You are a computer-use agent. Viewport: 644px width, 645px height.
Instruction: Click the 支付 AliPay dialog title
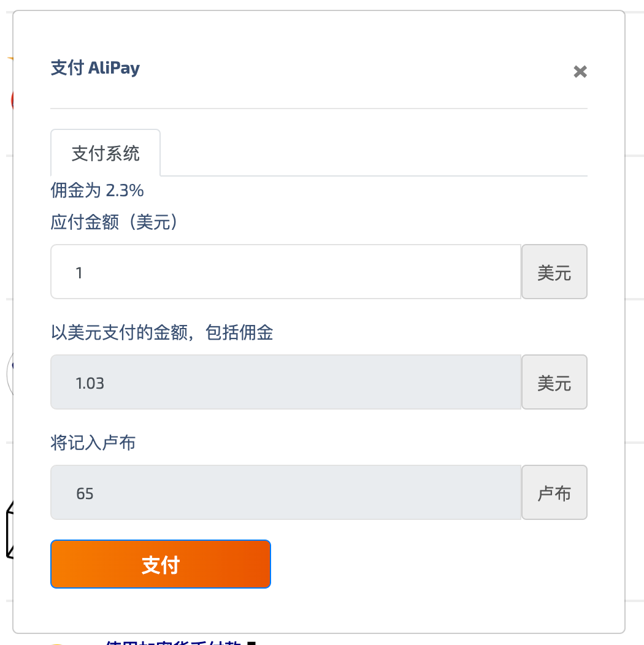coord(95,67)
